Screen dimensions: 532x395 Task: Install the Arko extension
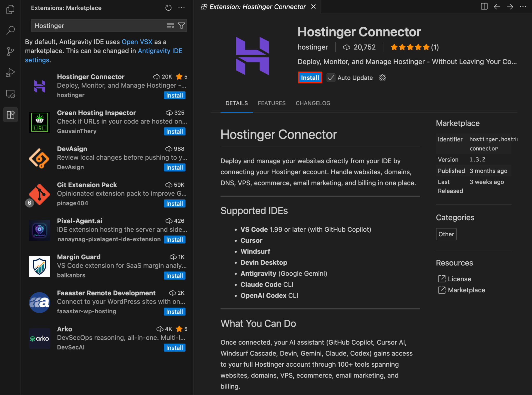(x=174, y=348)
